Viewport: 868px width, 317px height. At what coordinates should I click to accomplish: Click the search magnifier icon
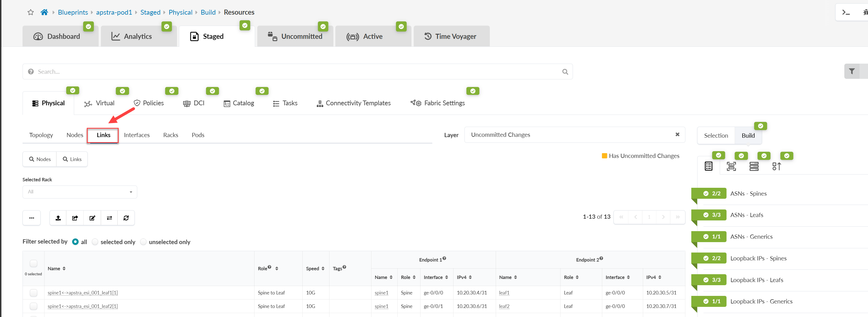pos(565,72)
